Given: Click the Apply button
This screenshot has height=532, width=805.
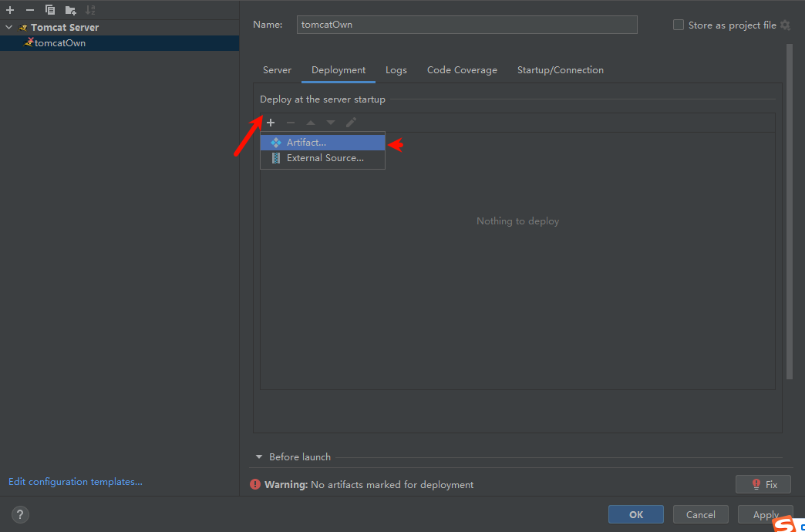Looking at the screenshot, I should tap(765, 514).
